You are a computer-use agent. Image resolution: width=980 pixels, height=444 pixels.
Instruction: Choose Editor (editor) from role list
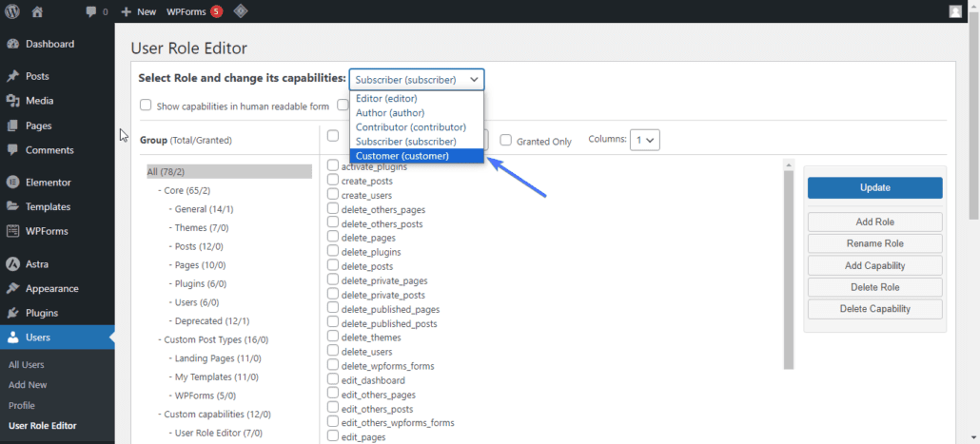pos(416,99)
